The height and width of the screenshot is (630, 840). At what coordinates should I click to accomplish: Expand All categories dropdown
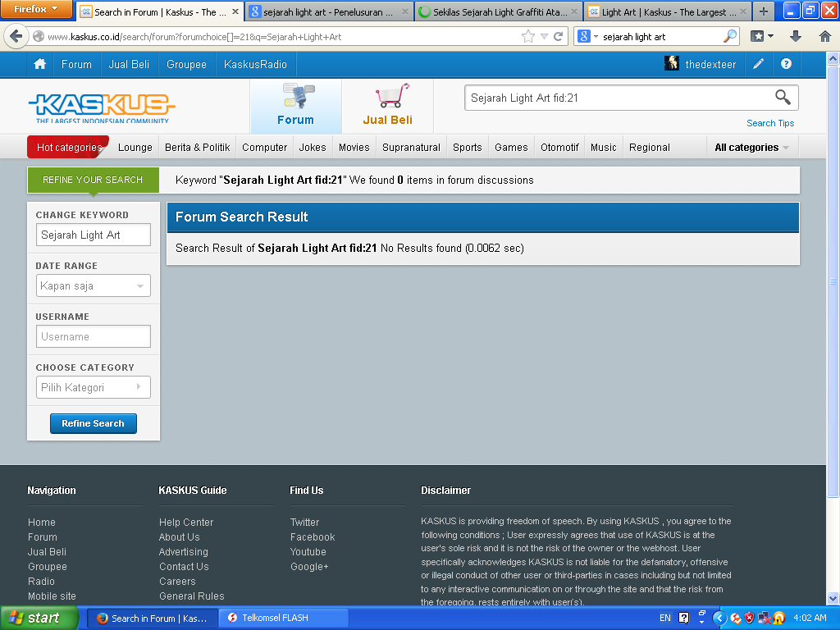(751, 148)
